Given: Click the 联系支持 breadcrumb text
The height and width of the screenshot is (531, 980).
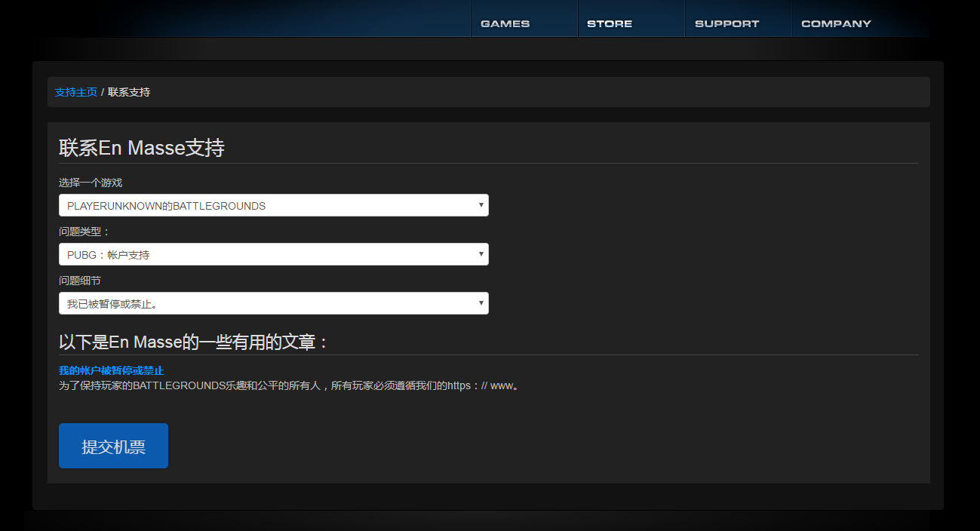Looking at the screenshot, I should (129, 92).
